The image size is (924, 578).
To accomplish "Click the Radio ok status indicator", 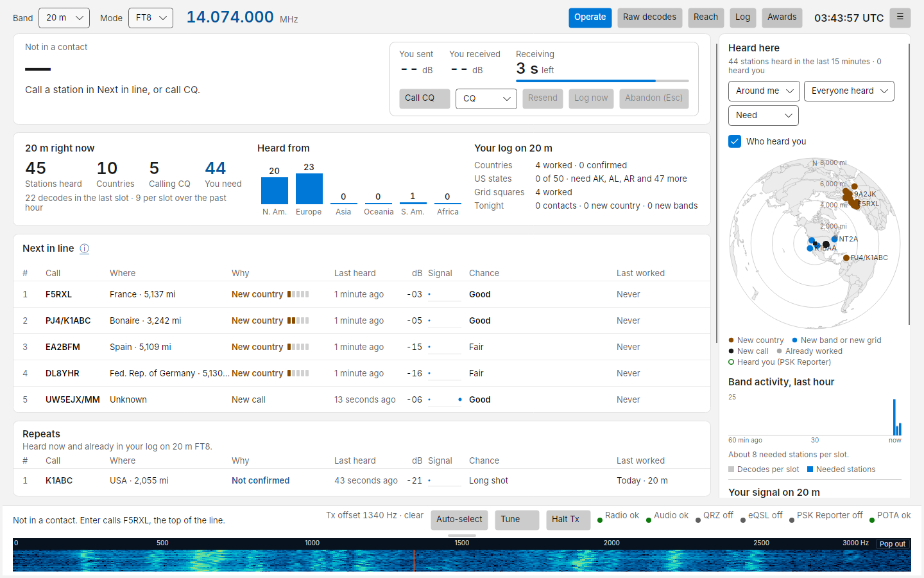I will pos(618,516).
